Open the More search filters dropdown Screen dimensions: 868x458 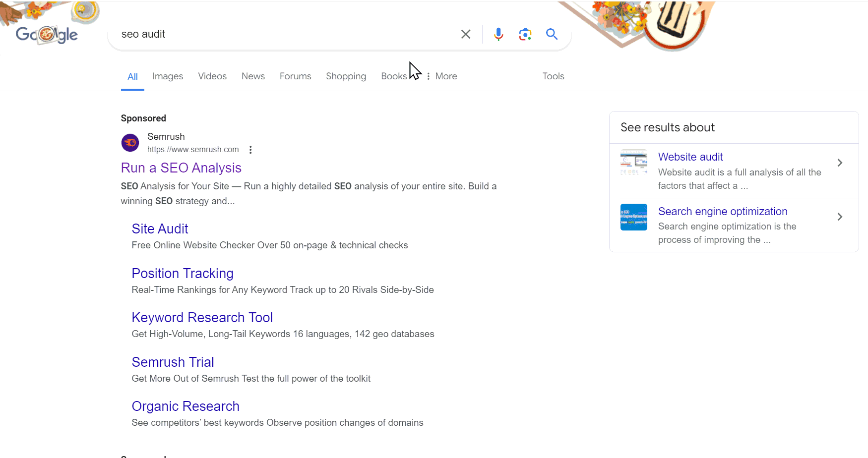pyautogui.click(x=442, y=76)
